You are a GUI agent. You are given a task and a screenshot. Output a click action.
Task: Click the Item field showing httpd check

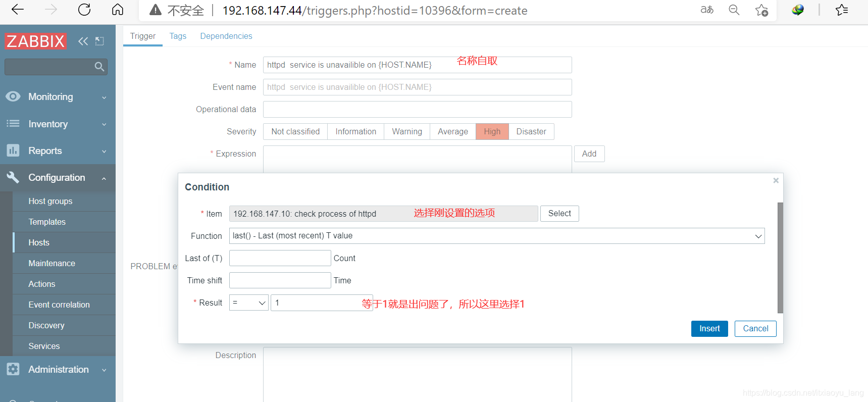pyautogui.click(x=383, y=214)
